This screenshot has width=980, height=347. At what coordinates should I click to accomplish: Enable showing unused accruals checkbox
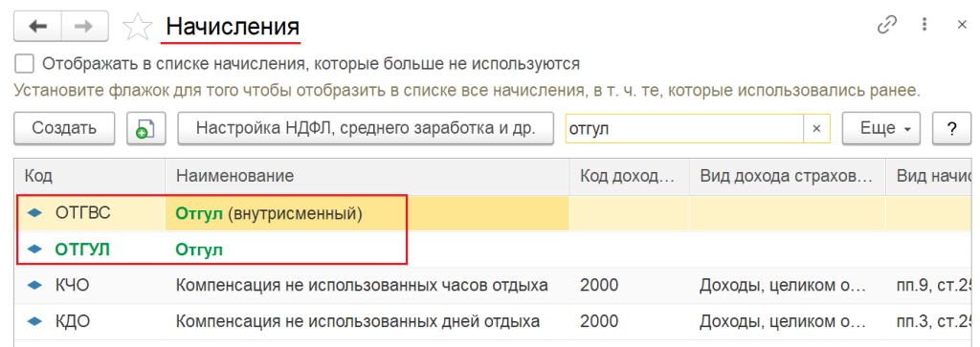point(24,64)
